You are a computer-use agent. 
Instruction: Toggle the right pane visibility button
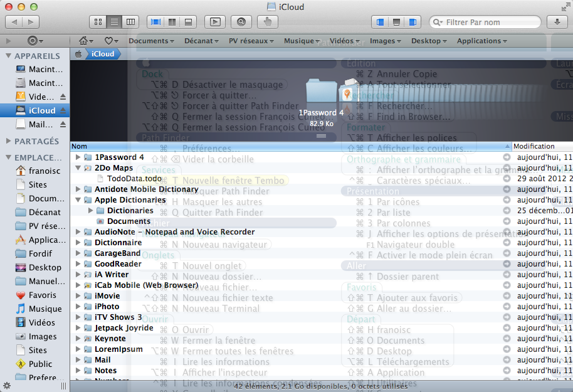click(413, 23)
